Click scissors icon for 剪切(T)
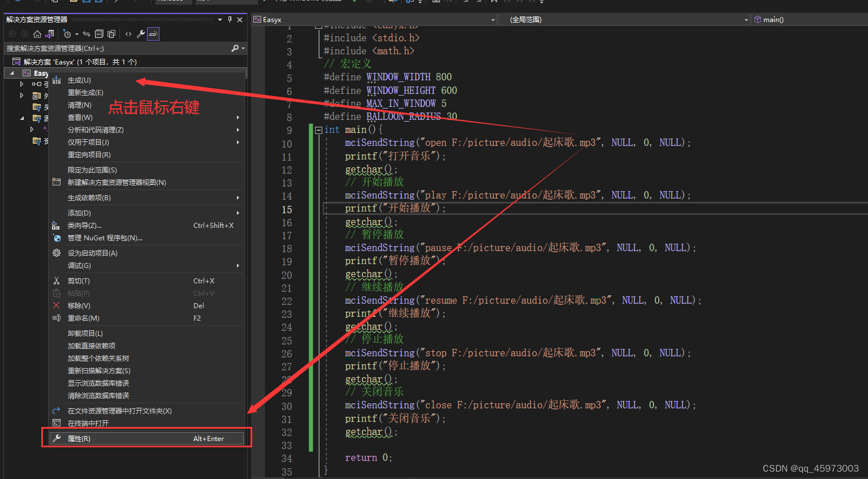The width and height of the screenshot is (868, 479). [x=56, y=281]
